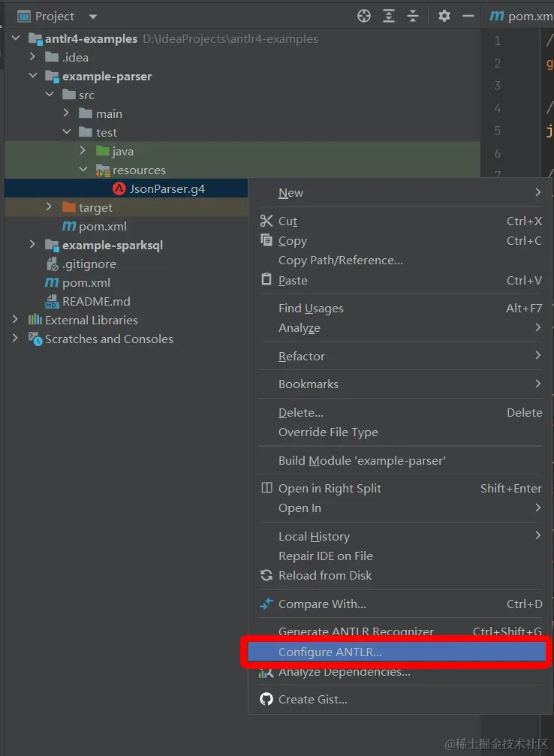Screen dimensions: 554x756
Task: Expand the java test folder
Action: click(83, 150)
